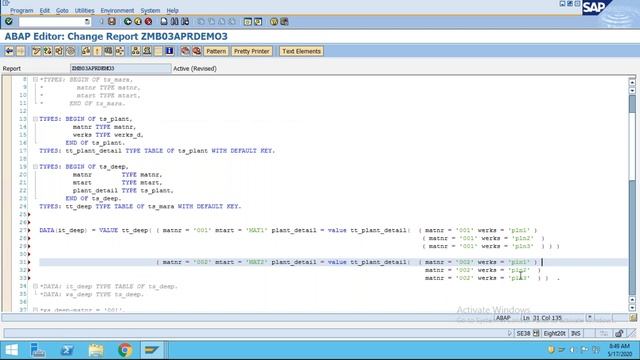
Task: Click the Direct Processing execute icon
Action: point(108,51)
